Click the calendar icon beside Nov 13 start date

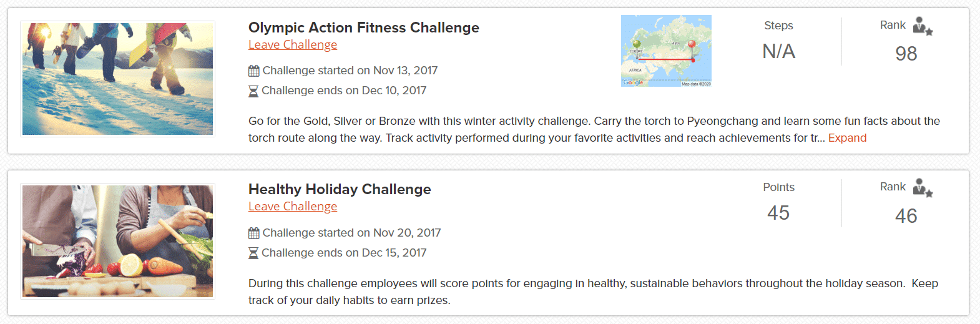click(x=253, y=71)
